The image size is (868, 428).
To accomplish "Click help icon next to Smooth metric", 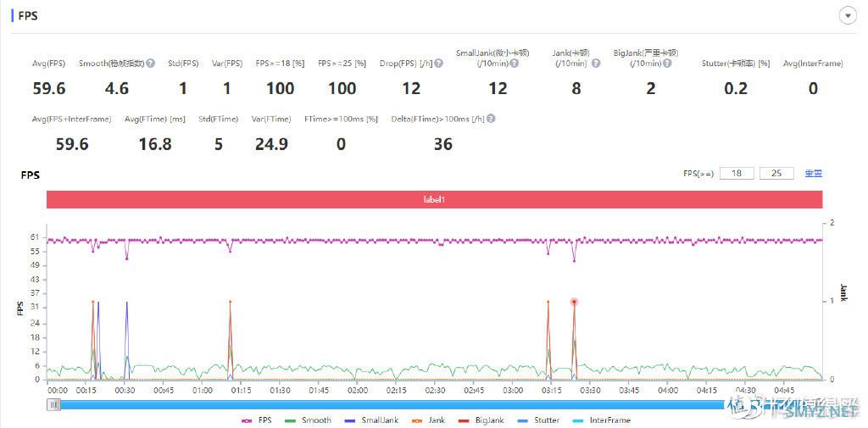I will coord(151,64).
